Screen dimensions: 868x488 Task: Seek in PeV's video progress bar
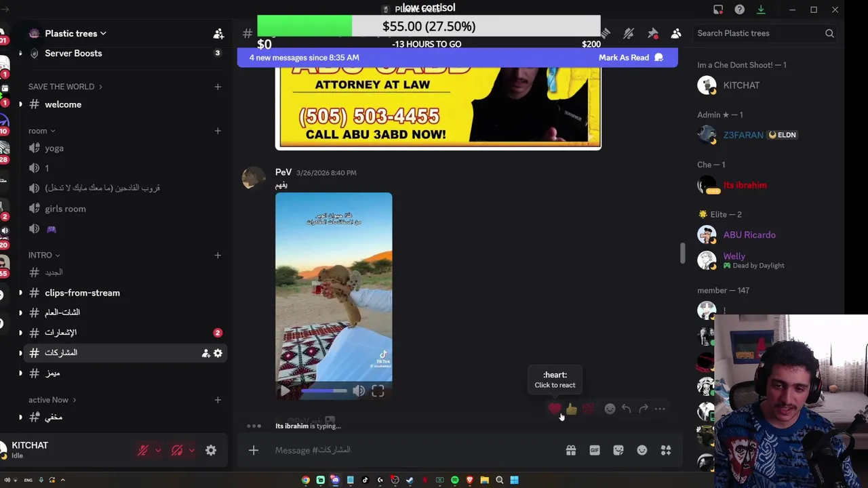324,390
